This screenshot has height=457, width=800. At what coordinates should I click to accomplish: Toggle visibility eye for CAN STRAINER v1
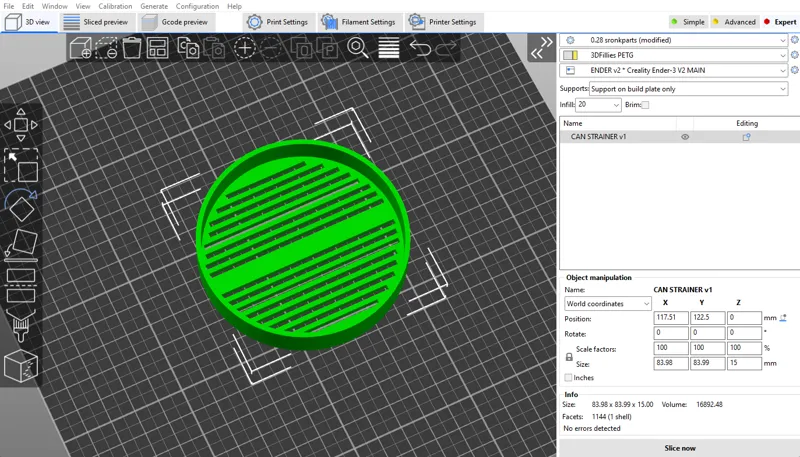[x=685, y=137]
